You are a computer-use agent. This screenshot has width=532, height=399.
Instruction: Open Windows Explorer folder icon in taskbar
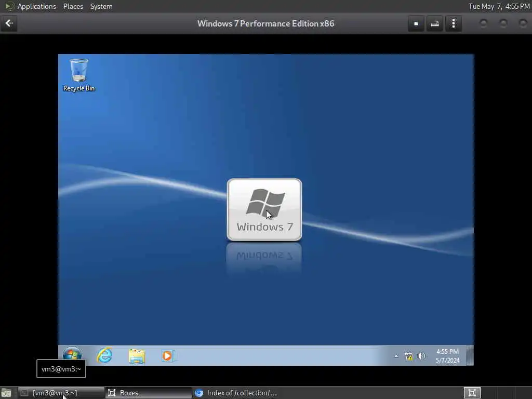click(x=137, y=356)
